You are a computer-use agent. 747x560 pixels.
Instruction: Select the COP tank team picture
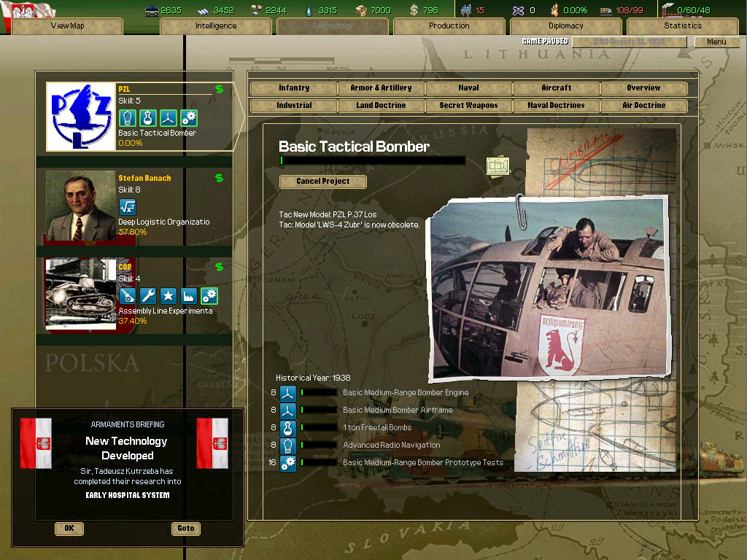click(x=81, y=294)
